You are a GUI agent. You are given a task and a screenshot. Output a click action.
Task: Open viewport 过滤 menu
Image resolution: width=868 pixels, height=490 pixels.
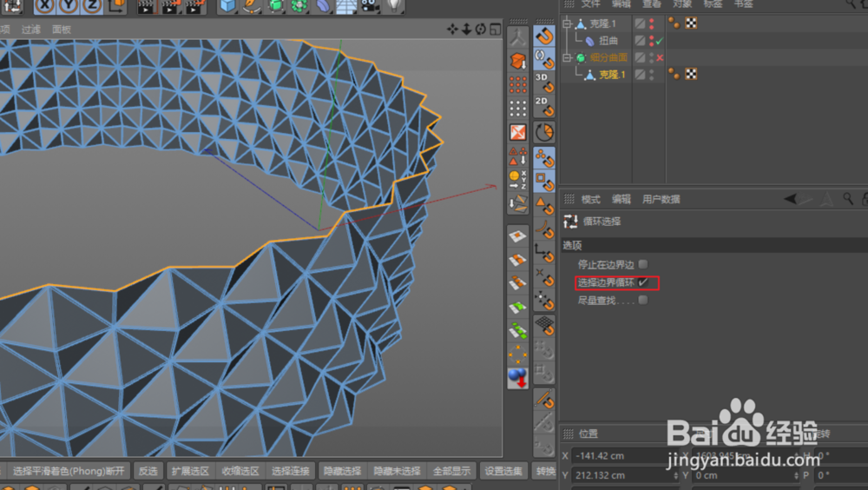click(31, 30)
